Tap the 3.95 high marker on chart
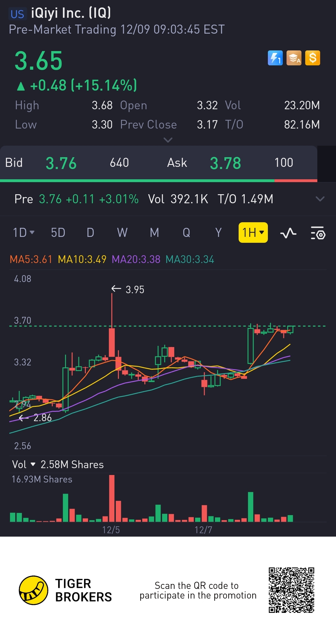The image size is (336, 644). pyautogui.click(x=128, y=289)
